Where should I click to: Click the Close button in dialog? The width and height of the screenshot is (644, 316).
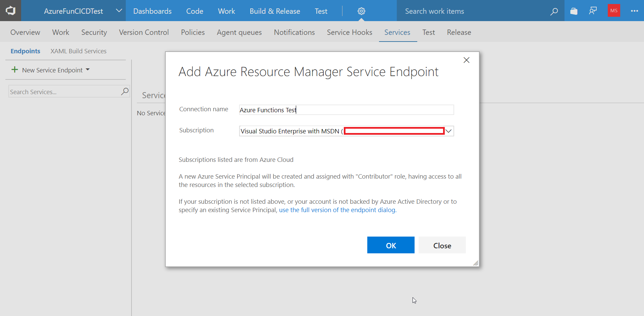tap(442, 245)
